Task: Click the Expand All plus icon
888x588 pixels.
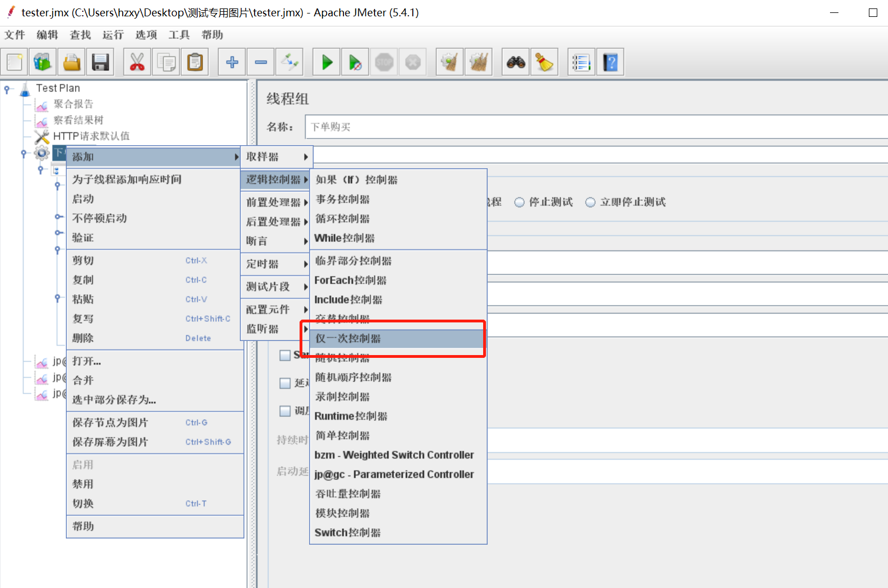Action: [231, 62]
